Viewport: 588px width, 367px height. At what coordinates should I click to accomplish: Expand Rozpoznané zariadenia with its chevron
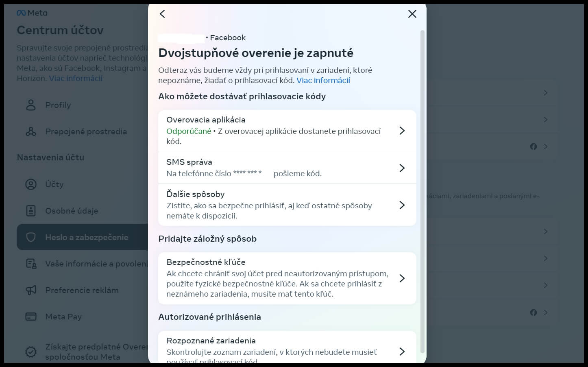[x=402, y=352]
